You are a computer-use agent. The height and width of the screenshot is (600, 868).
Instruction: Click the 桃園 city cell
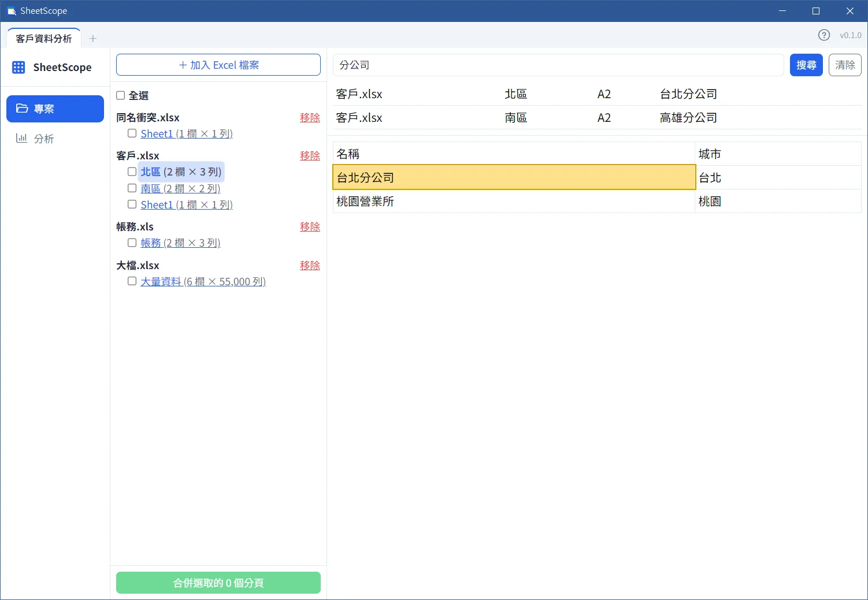pos(778,201)
